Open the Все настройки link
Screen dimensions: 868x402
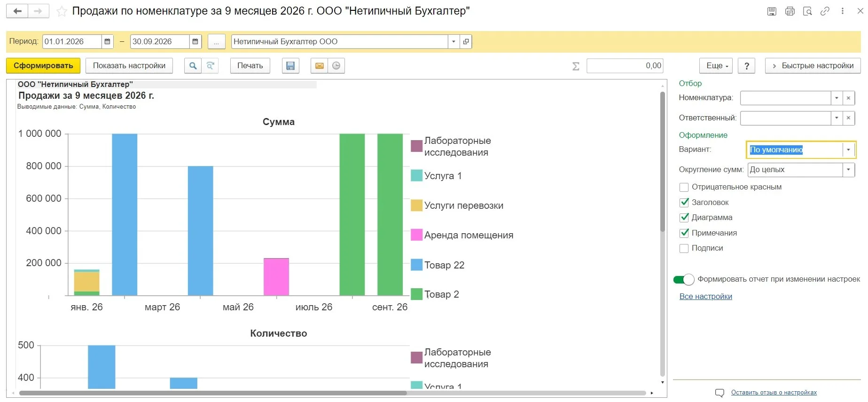point(706,297)
